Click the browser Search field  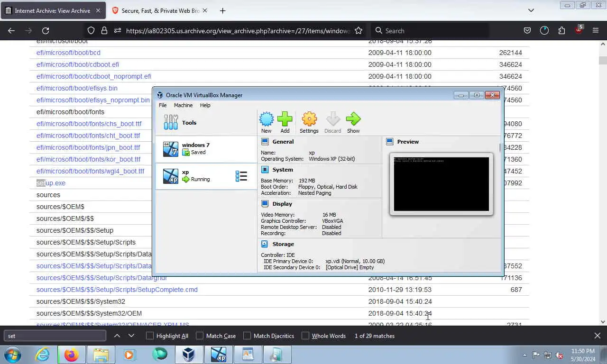point(430,30)
